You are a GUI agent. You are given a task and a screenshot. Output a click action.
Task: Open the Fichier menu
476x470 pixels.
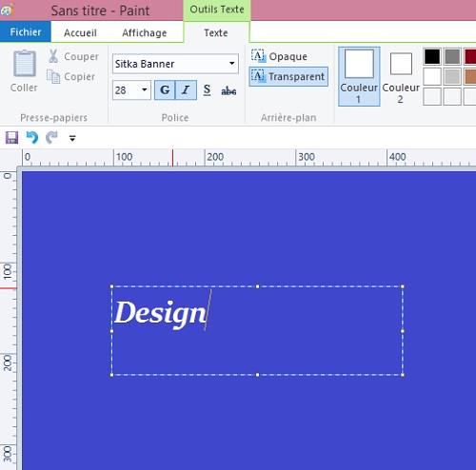click(x=26, y=31)
